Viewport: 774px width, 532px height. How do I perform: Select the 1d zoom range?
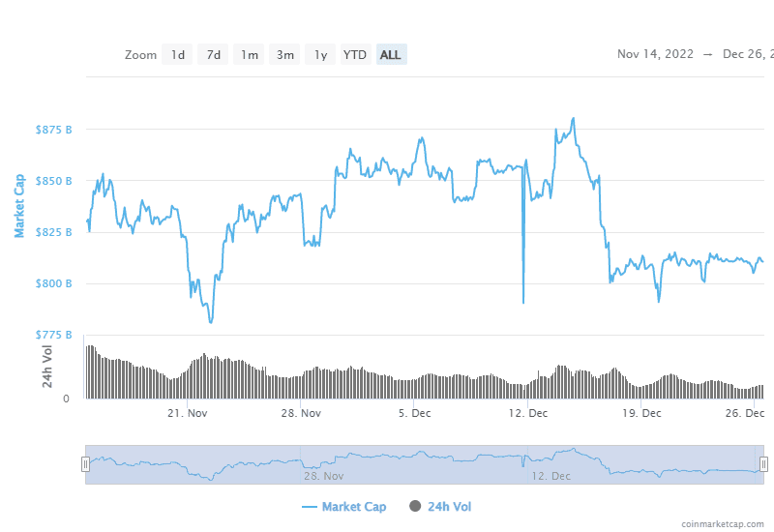(x=178, y=55)
